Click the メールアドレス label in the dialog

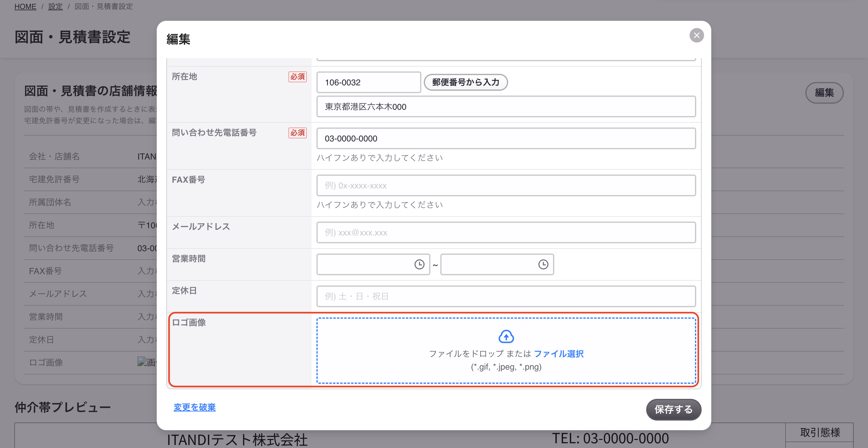201,226
